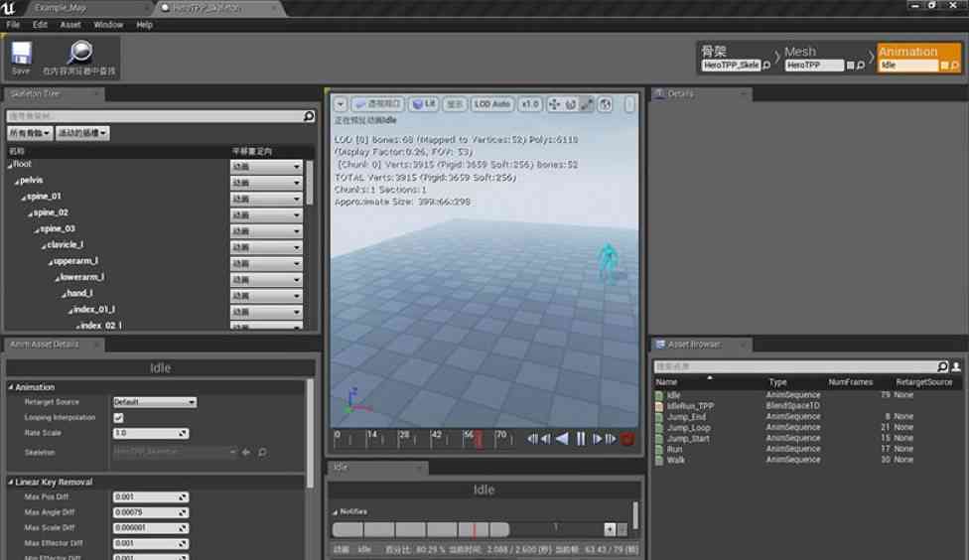Step forward one frame in the animation

(x=597, y=439)
